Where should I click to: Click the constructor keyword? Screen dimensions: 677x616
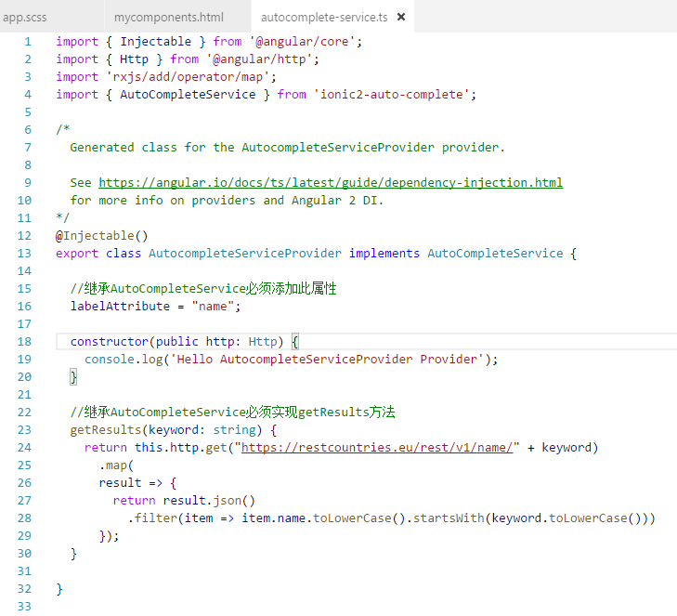click(110, 342)
